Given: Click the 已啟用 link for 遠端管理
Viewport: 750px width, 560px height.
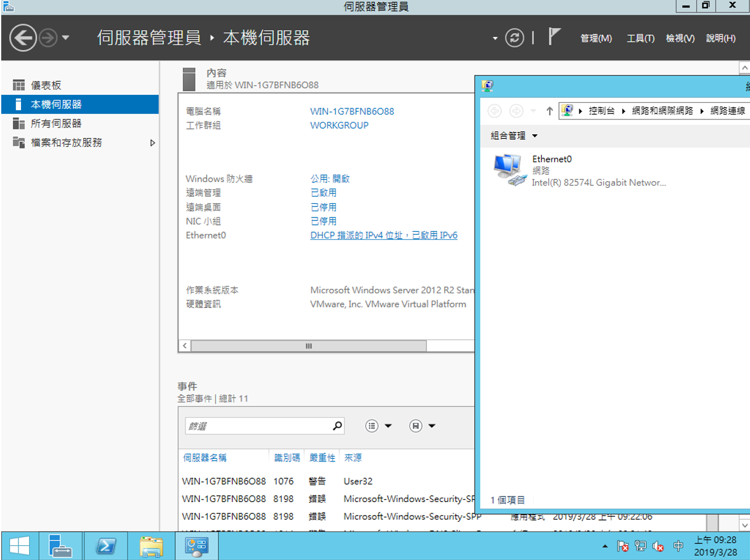Looking at the screenshot, I should (324, 193).
